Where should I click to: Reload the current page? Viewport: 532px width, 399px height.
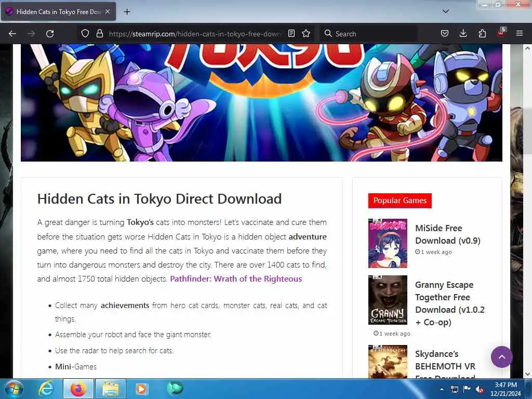coord(50,34)
